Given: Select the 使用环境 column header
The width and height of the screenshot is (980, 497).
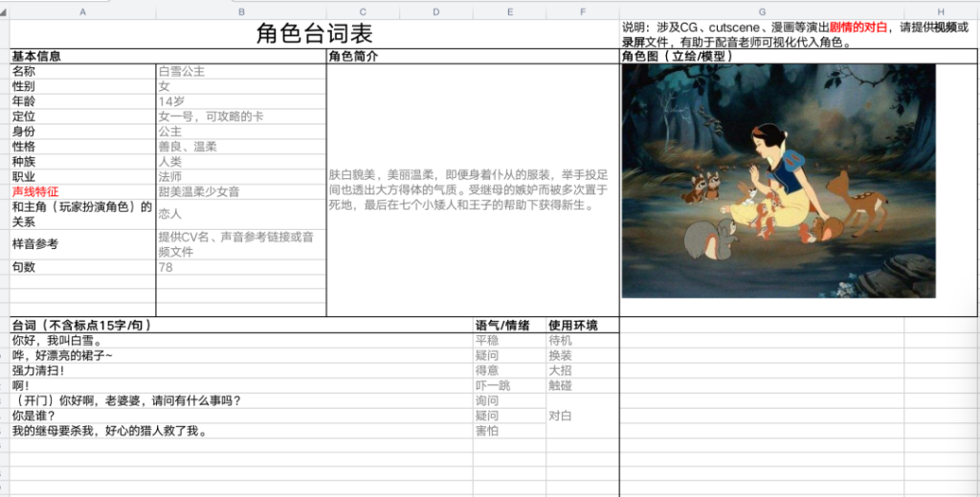Looking at the screenshot, I should click(583, 325).
